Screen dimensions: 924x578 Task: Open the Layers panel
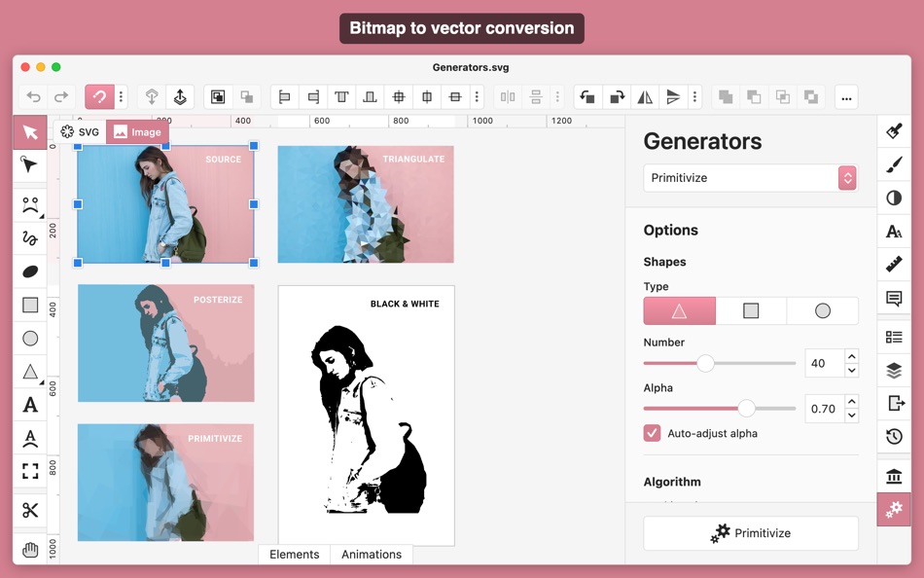894,371
